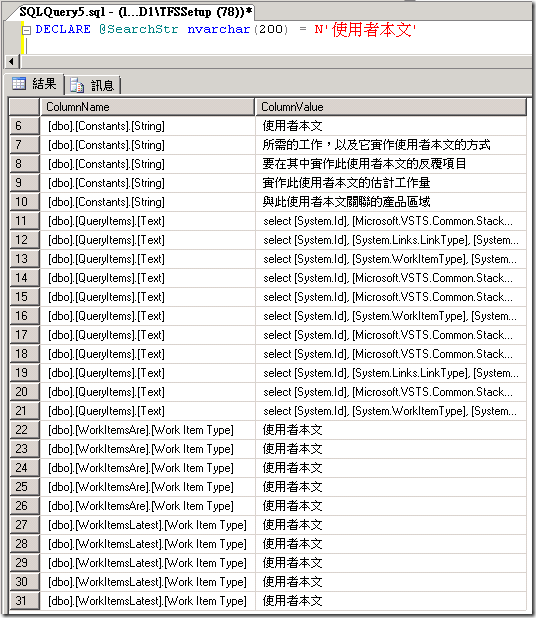Select row 24 ColumnName cell
The height and width of the screenshot is (618, 536).
pyautogui.click(x=147, y=467)
